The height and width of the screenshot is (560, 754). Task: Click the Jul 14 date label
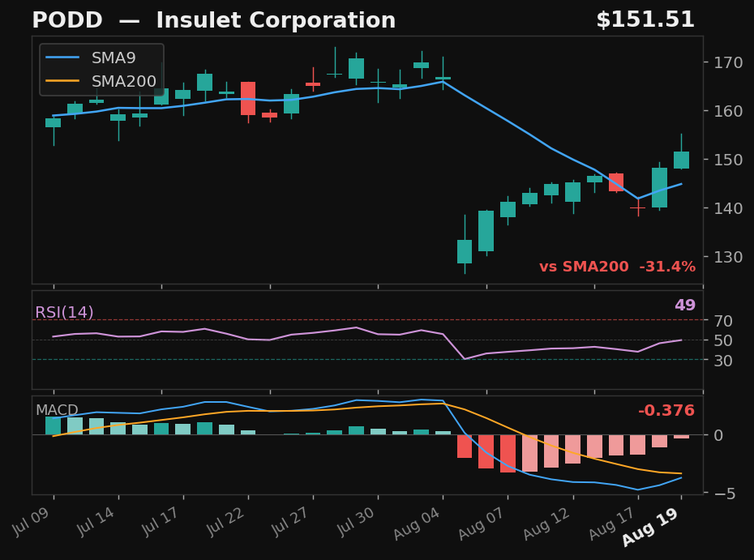pos(96,522)
